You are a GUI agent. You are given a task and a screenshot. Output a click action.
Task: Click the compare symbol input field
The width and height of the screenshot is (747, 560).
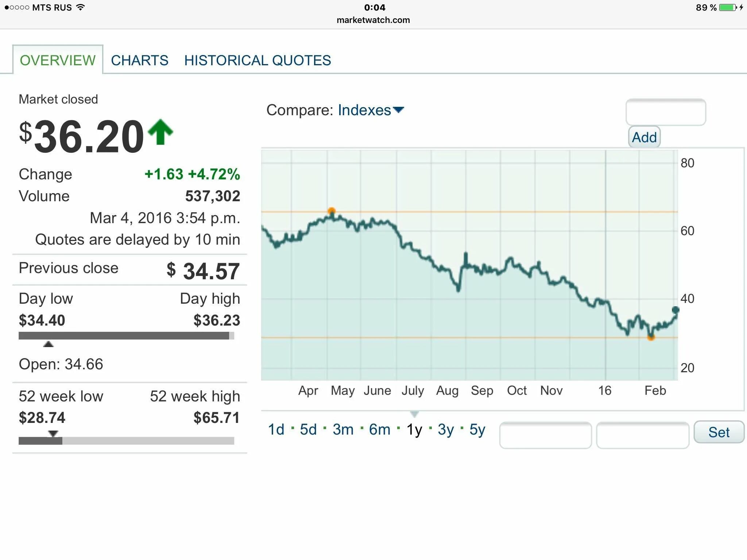(666, 112)
